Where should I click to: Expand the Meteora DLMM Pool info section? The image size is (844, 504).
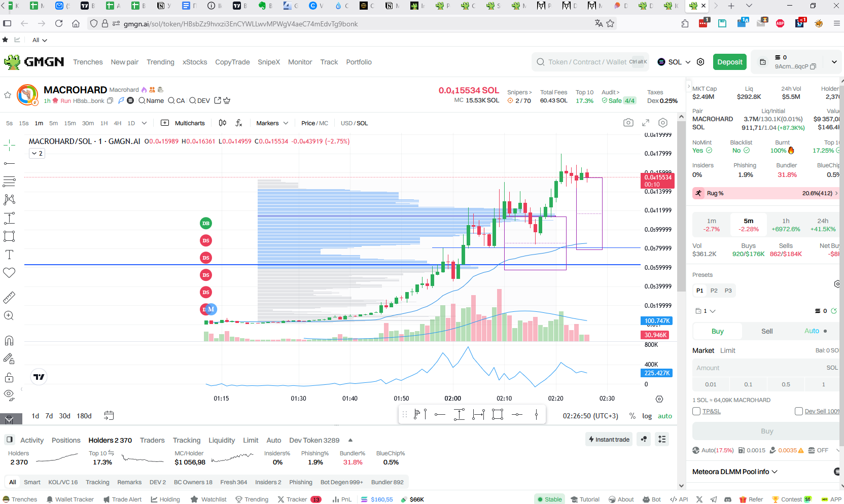click(x=734, y=472)
